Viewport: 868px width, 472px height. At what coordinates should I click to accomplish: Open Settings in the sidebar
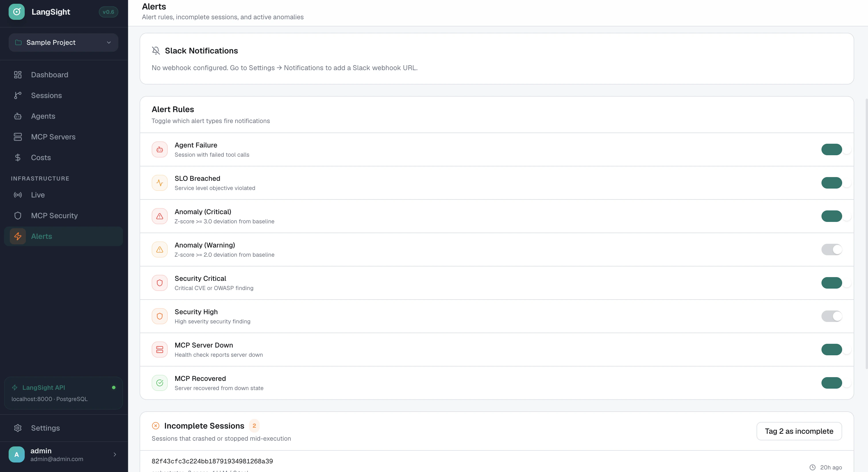(63, 428)
